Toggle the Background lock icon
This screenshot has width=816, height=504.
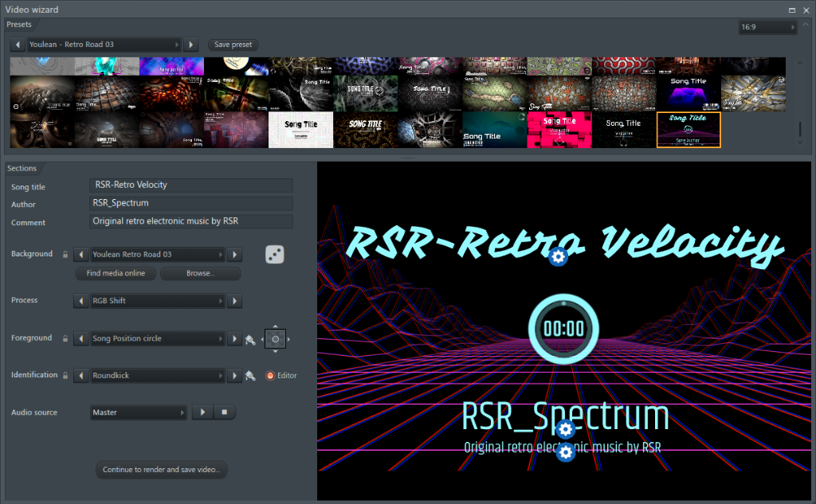click(x=65, y=254)
